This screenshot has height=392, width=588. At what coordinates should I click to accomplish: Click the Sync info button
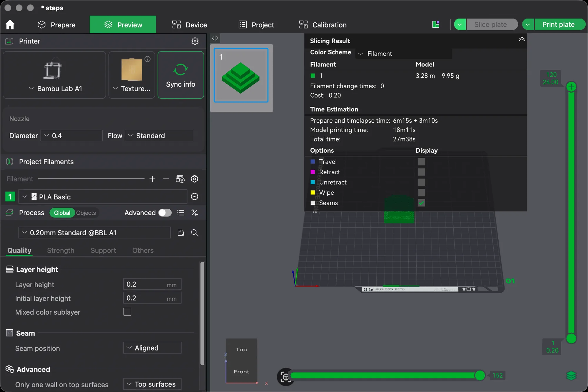(x=181, y=75)
